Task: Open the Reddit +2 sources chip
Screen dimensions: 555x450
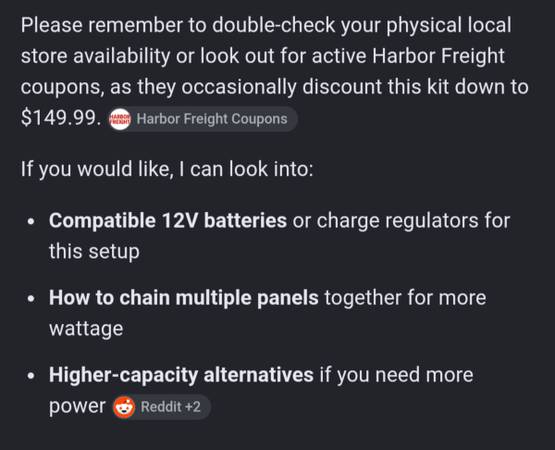Action: tap(161, 407)
